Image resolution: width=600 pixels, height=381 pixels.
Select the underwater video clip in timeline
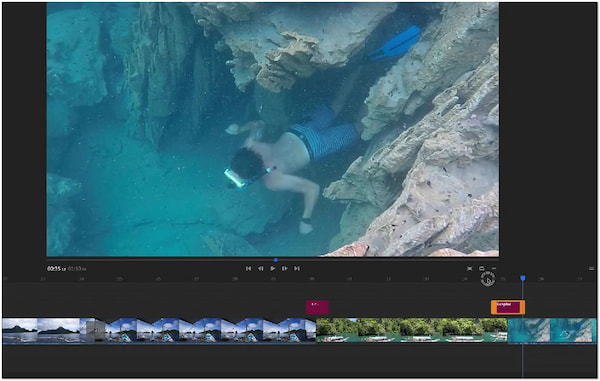point(552,330)
